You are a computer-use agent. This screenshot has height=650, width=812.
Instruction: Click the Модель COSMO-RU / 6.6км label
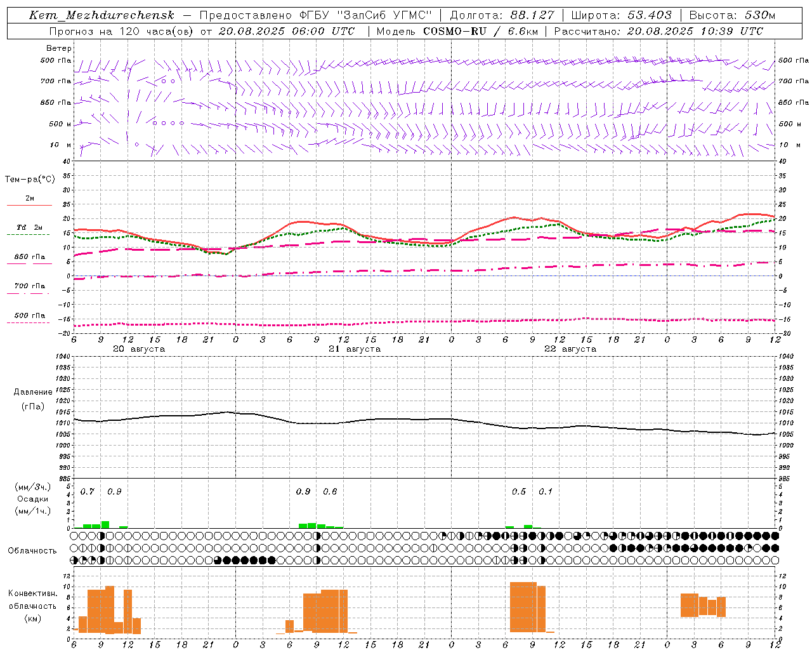pos(457,31)
